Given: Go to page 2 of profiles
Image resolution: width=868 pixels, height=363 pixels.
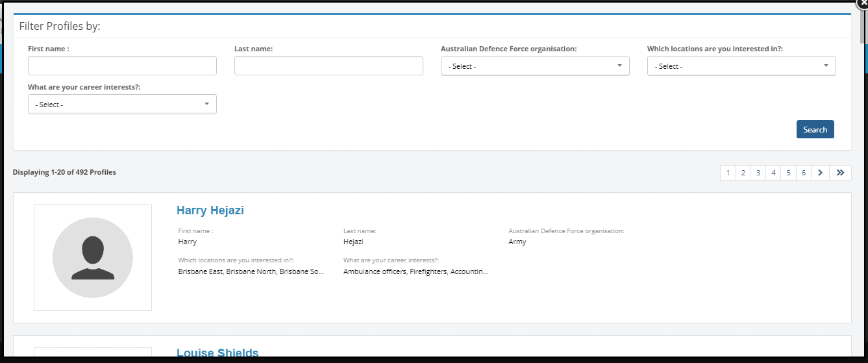Looking at the screenshot, I should click(x=743, y=173).
